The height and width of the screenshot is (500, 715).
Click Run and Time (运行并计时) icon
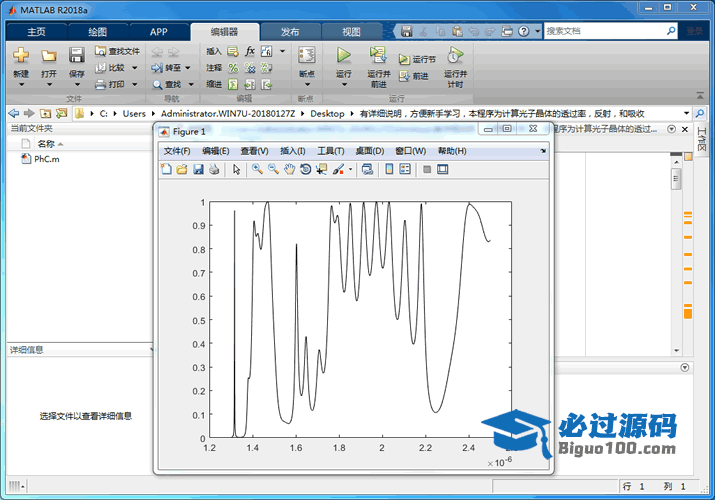pos(455,55)
